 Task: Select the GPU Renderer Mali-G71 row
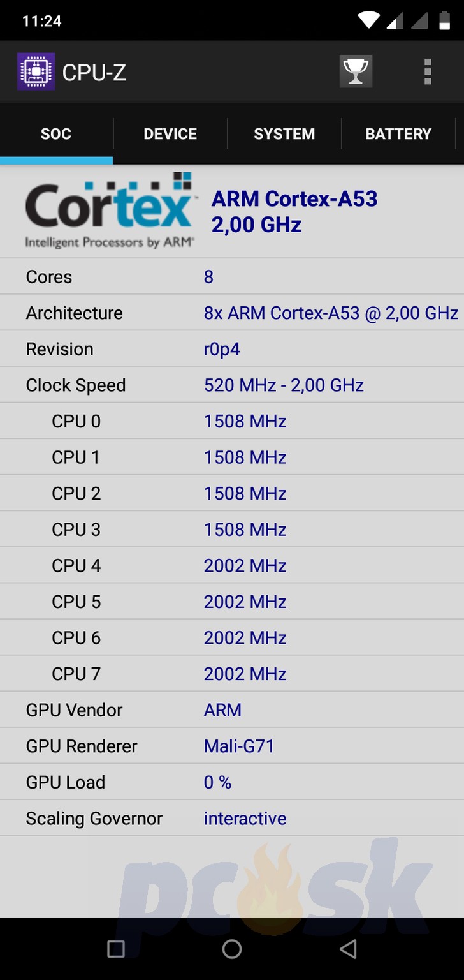[x=232, y=746]
